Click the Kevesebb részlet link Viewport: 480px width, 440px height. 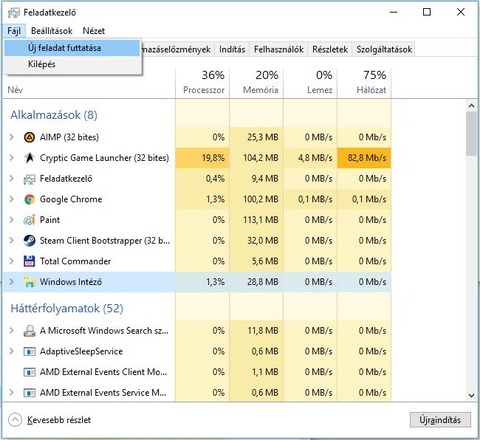coord(59,420)
